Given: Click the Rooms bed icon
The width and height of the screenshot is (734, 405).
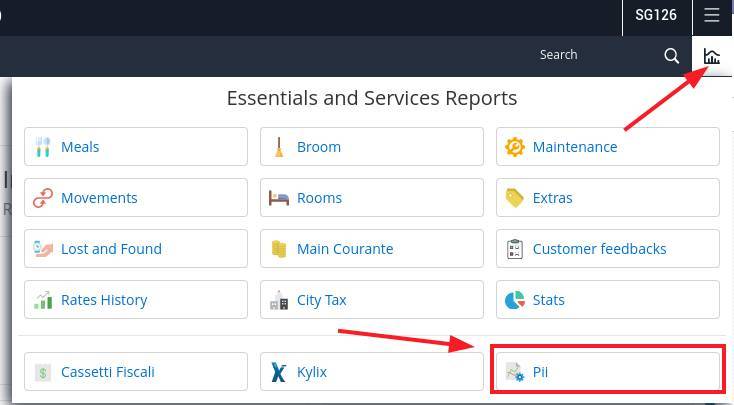Looking at the screenshot, I should (279, 198).
